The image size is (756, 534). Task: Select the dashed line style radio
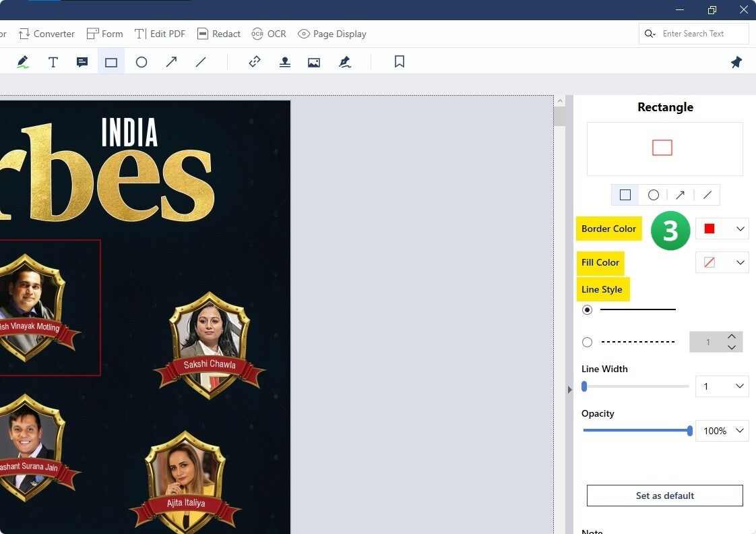[587, 342]
